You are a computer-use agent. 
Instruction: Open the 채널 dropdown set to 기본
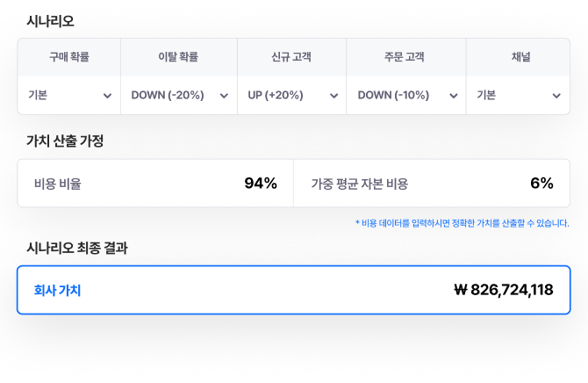(x=518, y=96)
